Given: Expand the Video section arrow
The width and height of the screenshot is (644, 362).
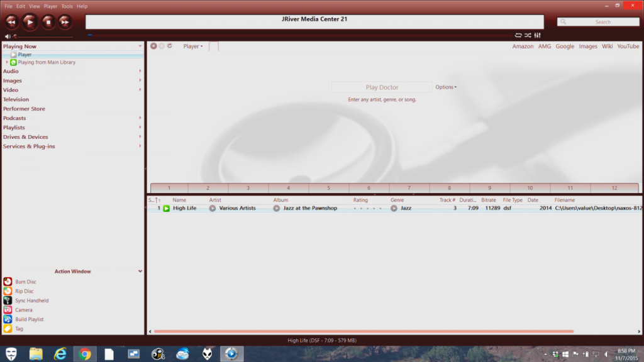Looking at the screenshot, I should [140, 90].
